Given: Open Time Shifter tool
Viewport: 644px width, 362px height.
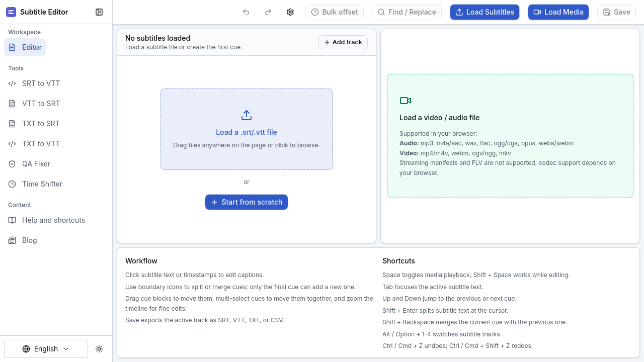Looking at the screenshot, I should (35, 184).
